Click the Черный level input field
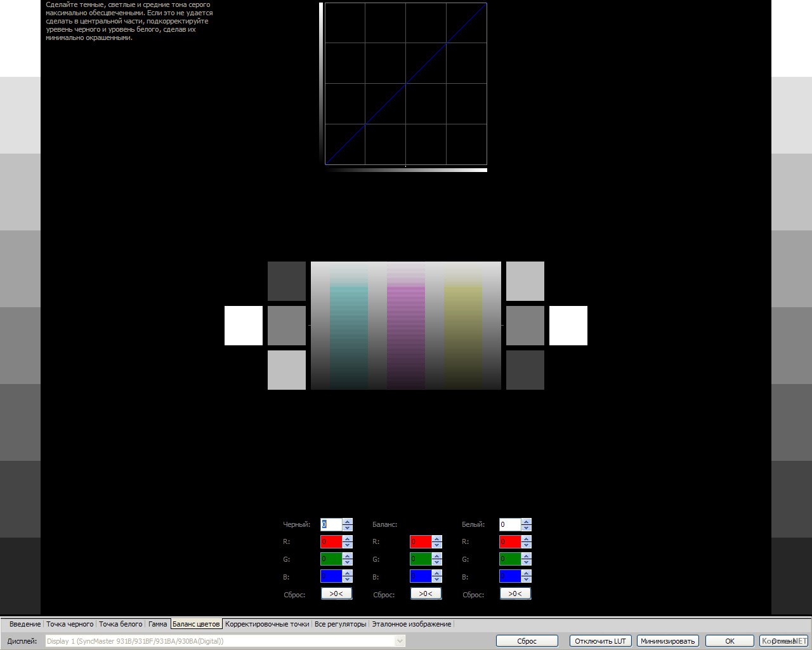Screen dimensions: 812x650 coord(331,524)
